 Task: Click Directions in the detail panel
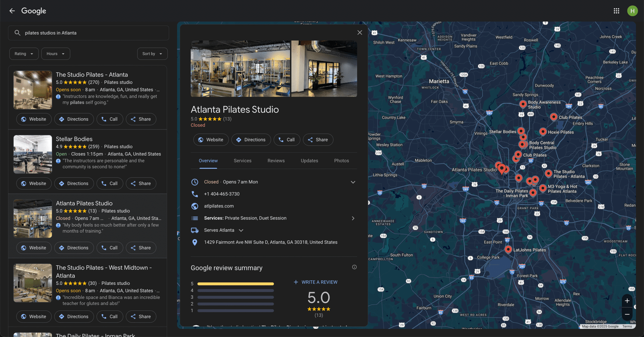251,140
